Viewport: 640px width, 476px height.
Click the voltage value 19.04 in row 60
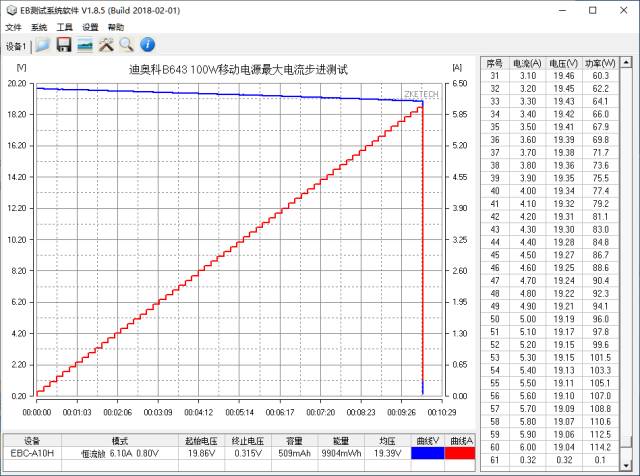pos(564,447)
